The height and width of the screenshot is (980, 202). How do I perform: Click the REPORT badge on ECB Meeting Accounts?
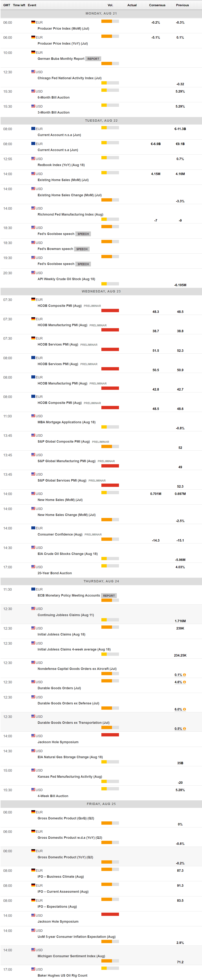tap(109, 596)
